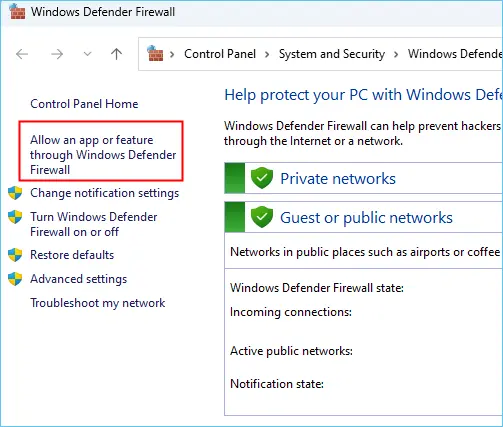503x427 pixels.
Task: Click shield icon beside Change notification settings
Action: click(x=15, y=193)
